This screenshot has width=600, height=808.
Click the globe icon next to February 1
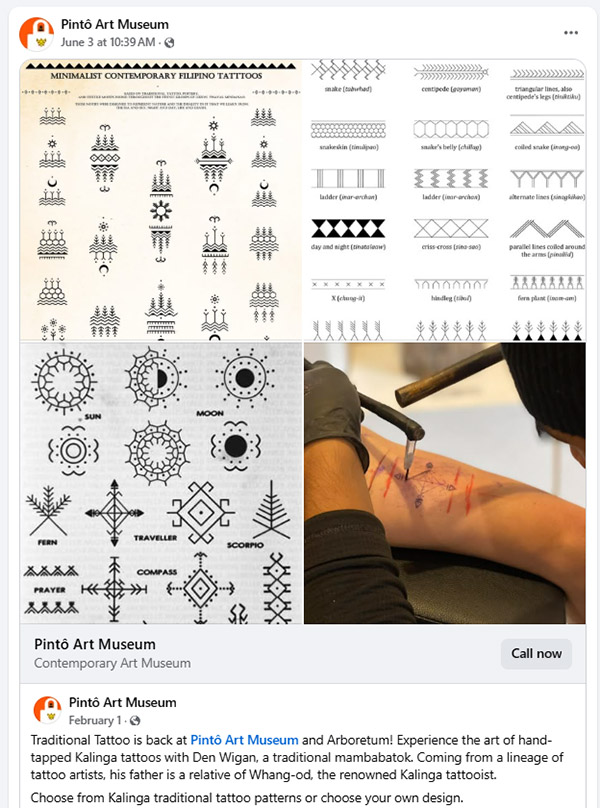click(x=135, y=720)
